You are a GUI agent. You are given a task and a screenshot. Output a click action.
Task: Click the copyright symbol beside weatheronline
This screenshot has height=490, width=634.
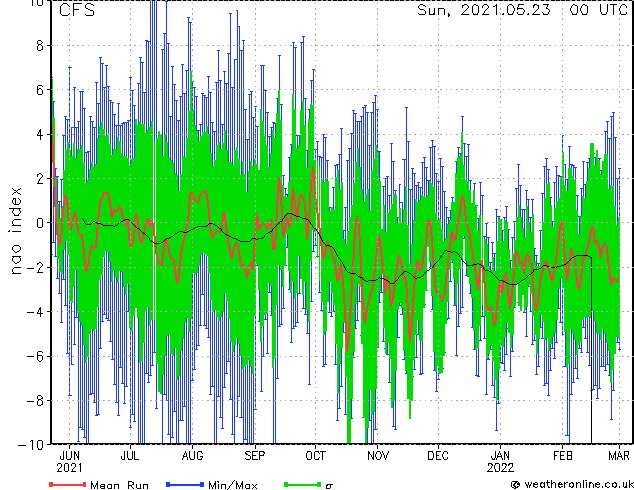515,485
